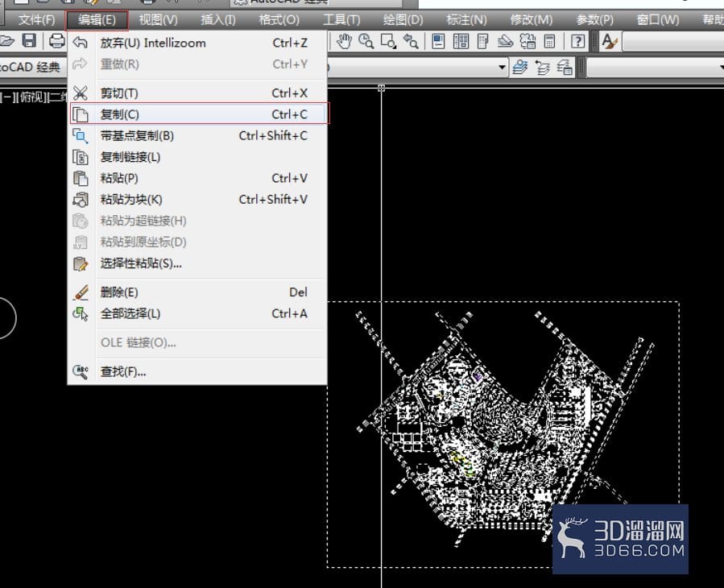Open the Properties palette icon
This screenshot has width=724, height=588.
pyautogui.click(x=438, y=42)
